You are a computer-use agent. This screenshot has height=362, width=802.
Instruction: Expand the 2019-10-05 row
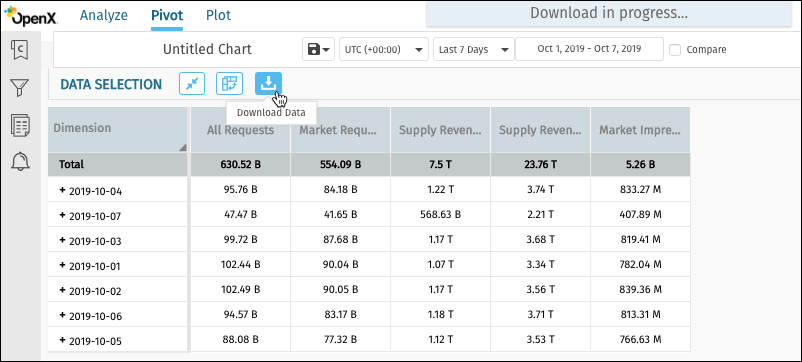[62, 340]
